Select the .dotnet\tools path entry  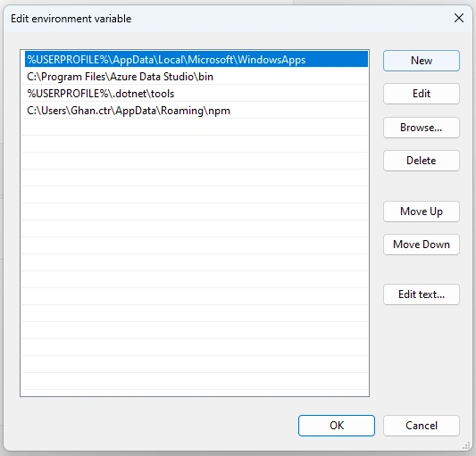pos(196,94)
